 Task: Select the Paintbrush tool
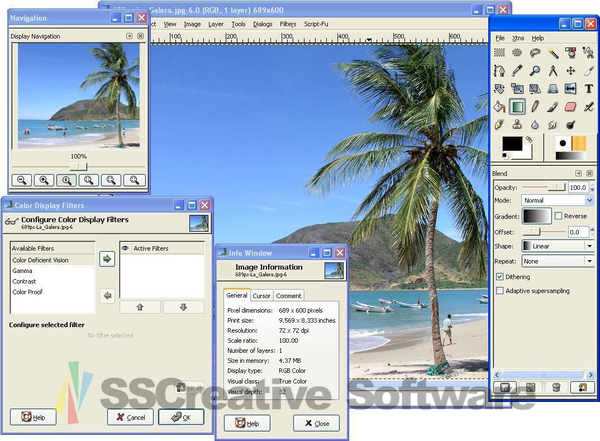553,107
